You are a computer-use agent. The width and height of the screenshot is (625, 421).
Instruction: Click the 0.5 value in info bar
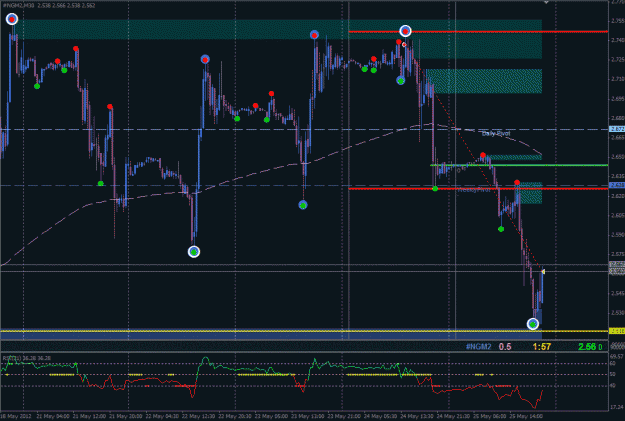click(x=505, y=346)
